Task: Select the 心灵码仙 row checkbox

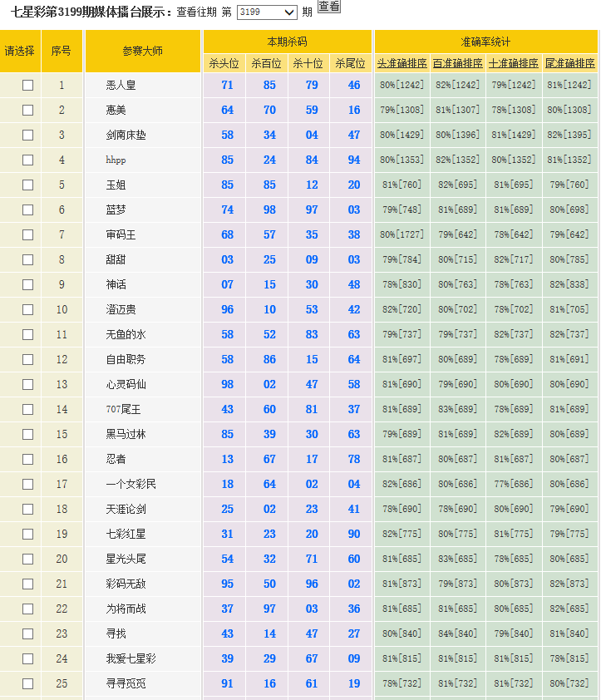Action: click(x=28, y=384)
